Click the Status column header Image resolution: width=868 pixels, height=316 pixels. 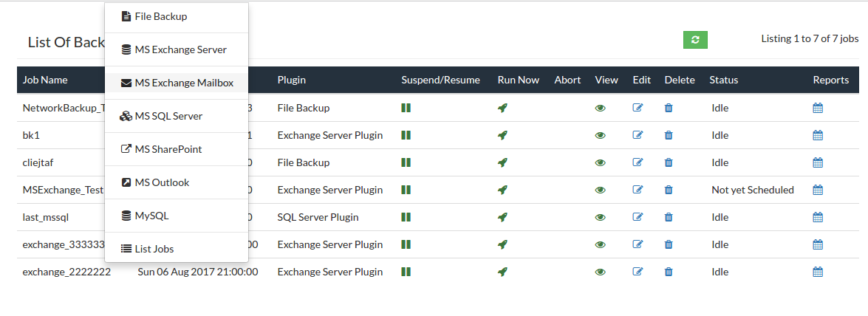click(x=724, y=80)
